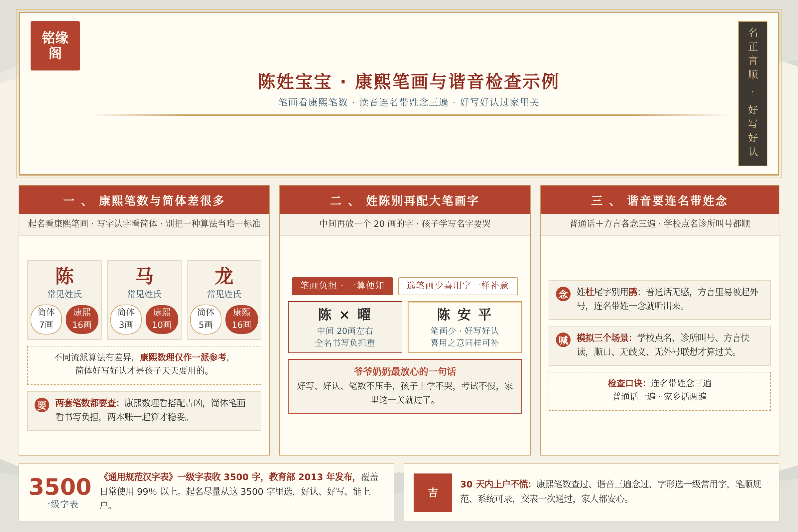798x532 pixels.
Task: Select 康熙 16画 pill under 龙
Action: click(242, 319)
